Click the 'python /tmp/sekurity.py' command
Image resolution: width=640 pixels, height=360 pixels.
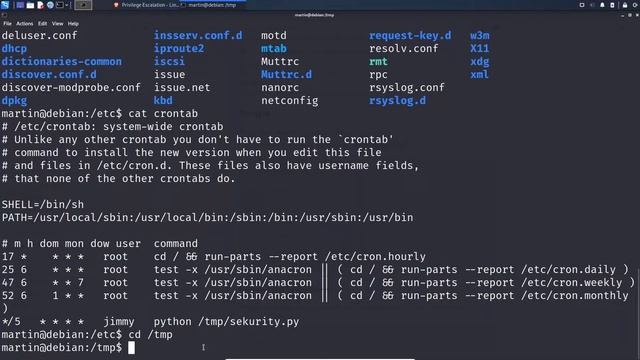(227, 322)
